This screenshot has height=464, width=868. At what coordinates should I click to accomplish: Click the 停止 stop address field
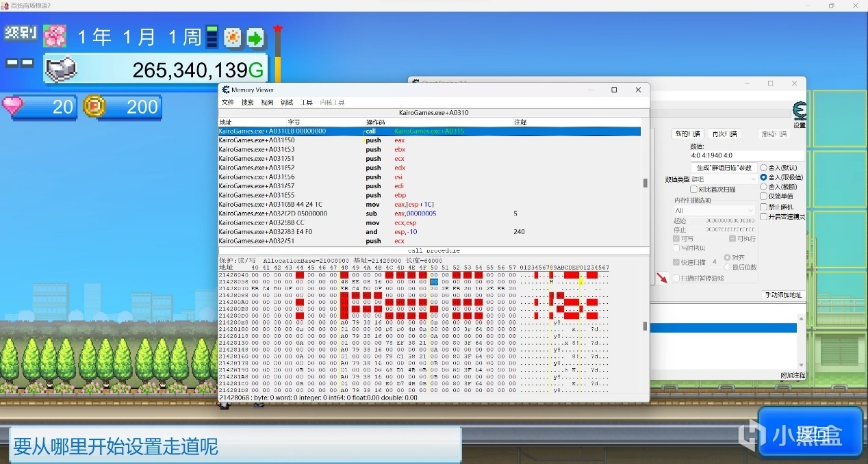(x=722, y=230)
